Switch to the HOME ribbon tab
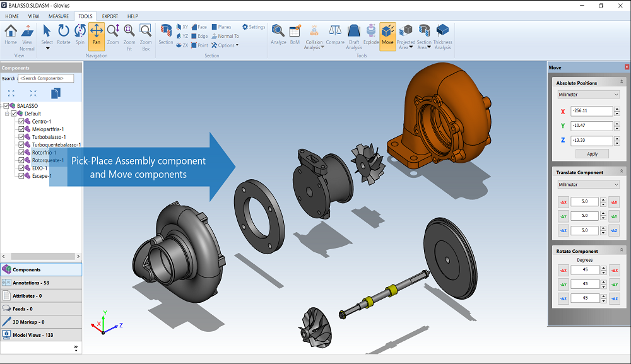The height and width of the screenshot is (364, 631). coord(12,16)
